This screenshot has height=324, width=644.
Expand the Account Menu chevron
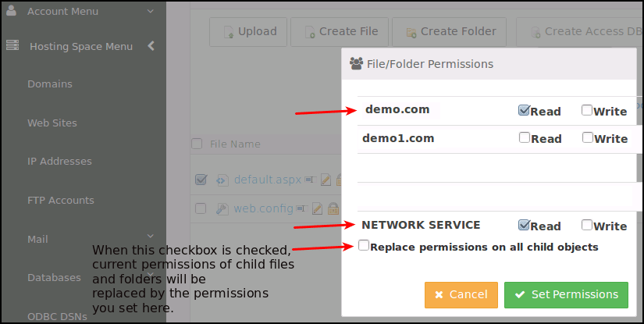151,11
